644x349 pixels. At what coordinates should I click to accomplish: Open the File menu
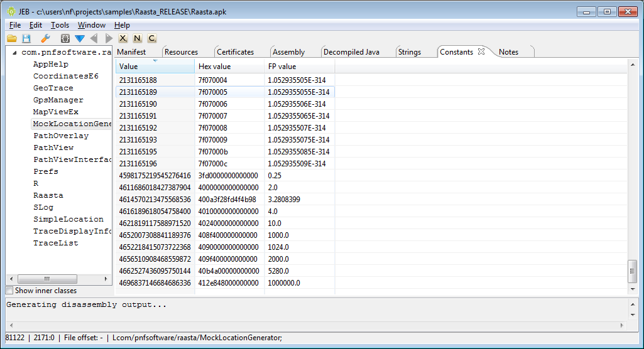(x=15, y=25)
